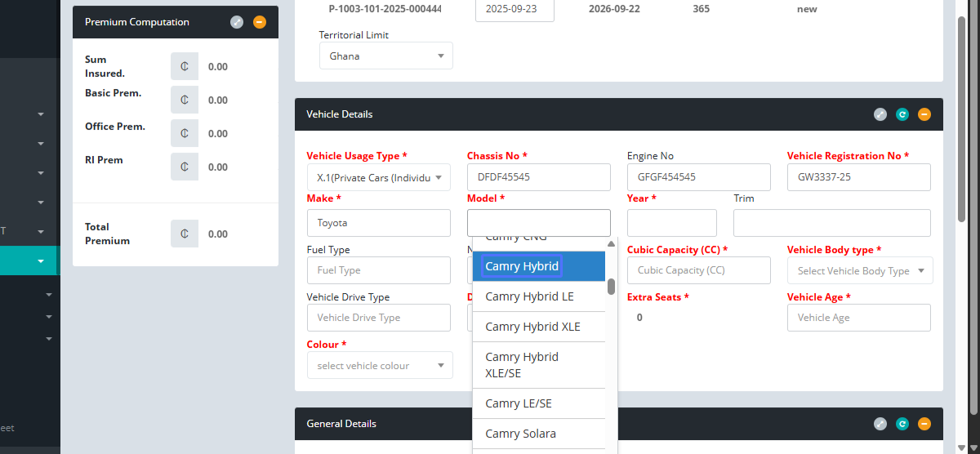Screen dimensions: 980x454
Task: Collapse the Premium Computation panel
Action: 260,22
